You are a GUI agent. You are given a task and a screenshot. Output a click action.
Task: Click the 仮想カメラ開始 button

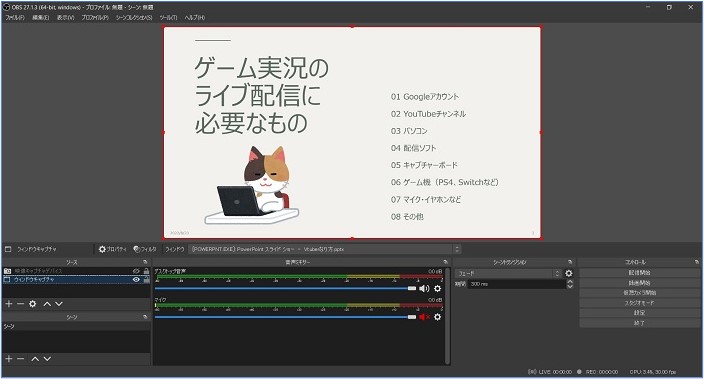click(x=639, y=293)
